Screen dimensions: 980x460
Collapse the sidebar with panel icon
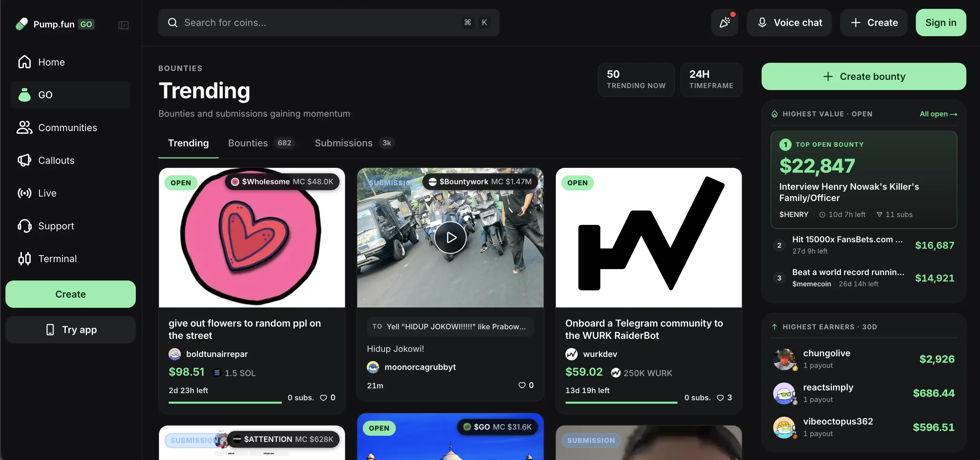123,25
